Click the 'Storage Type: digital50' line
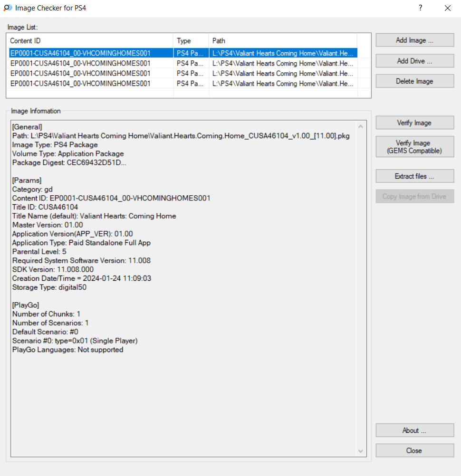 [49, 287]
